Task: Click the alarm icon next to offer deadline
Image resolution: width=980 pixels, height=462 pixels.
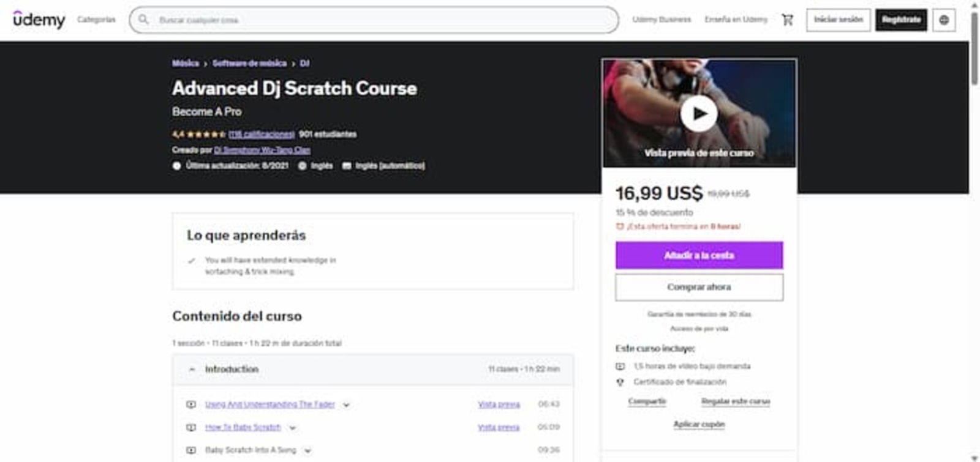Action: point(619,226)
